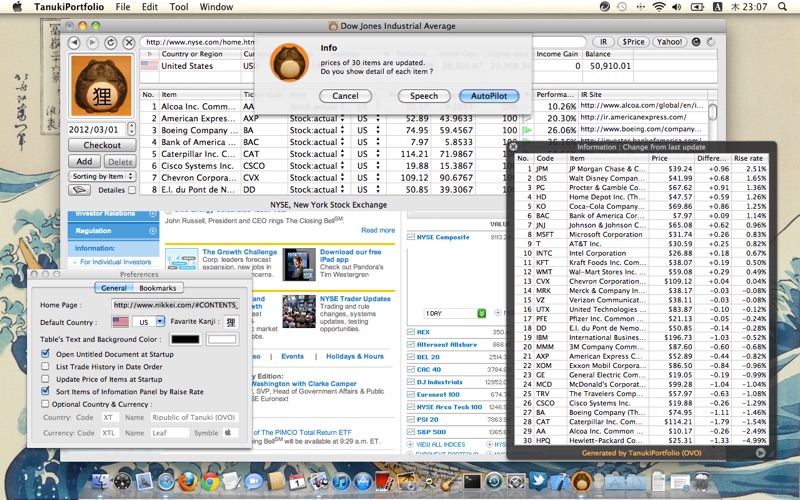Close the Information panel with its X

point(513,146)
